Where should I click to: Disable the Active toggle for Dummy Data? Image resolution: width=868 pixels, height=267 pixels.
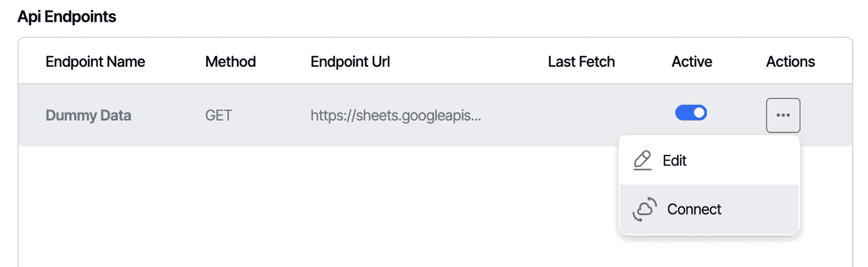691,113
